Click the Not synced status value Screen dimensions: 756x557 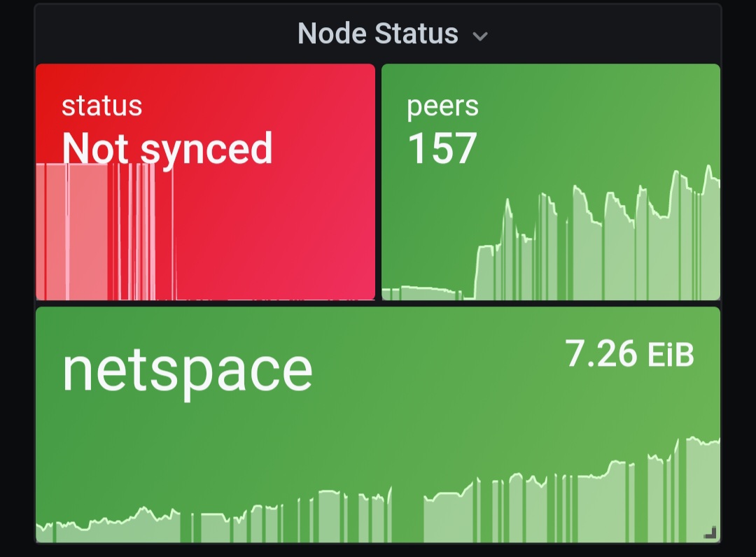coord(167,148)
